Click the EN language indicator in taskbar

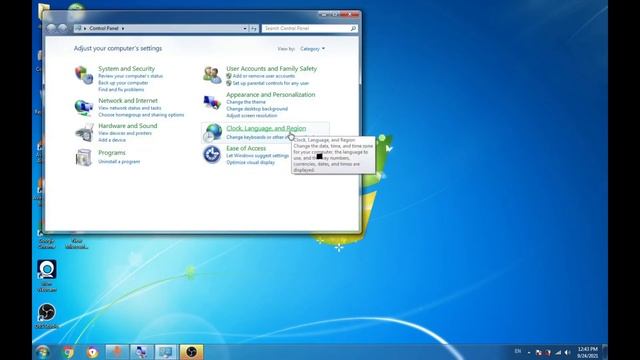coord(518,351)
